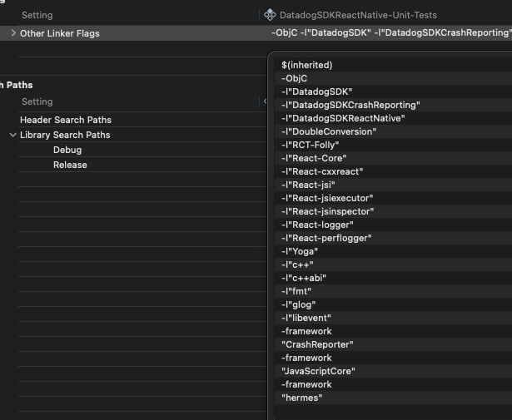Select the -l"DatadogSDKReactNative" flag entry
Image resolution: width=512 pixels, height=420 pixels.
point(393,118)
